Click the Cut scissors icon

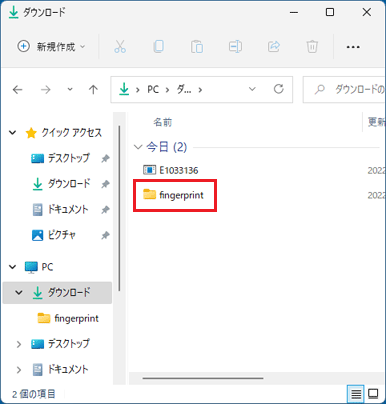click(120, 47)
